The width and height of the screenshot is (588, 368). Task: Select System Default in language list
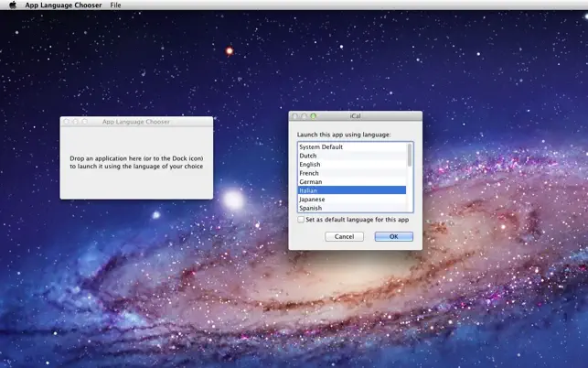[352, 146]
